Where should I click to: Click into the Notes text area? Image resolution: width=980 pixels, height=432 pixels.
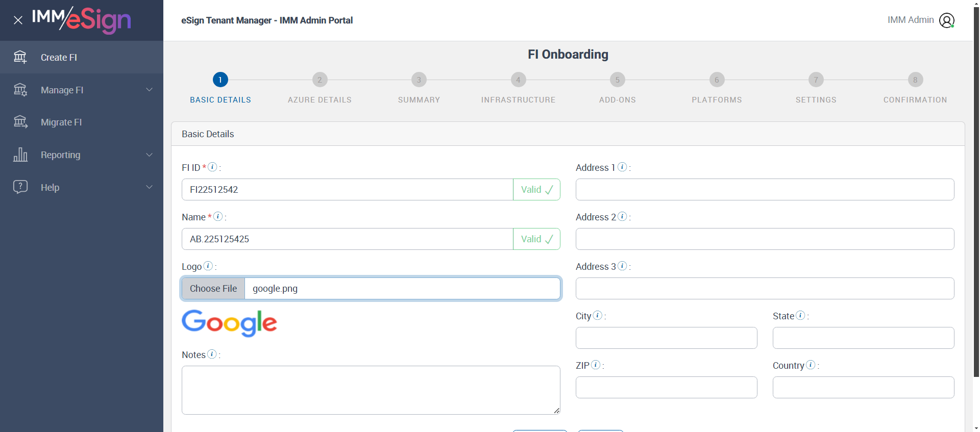pyautogui.click(x=371, y=390)
